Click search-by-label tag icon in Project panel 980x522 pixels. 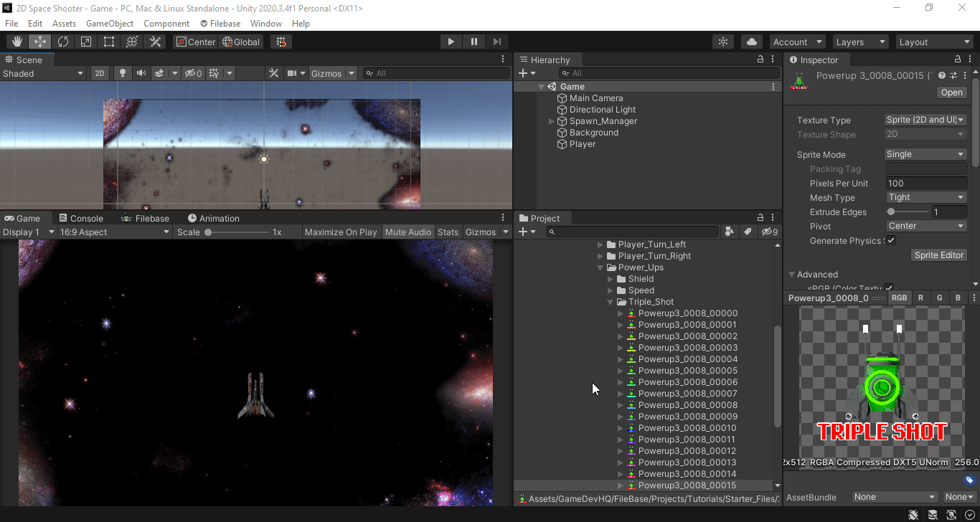coord(748,232)
